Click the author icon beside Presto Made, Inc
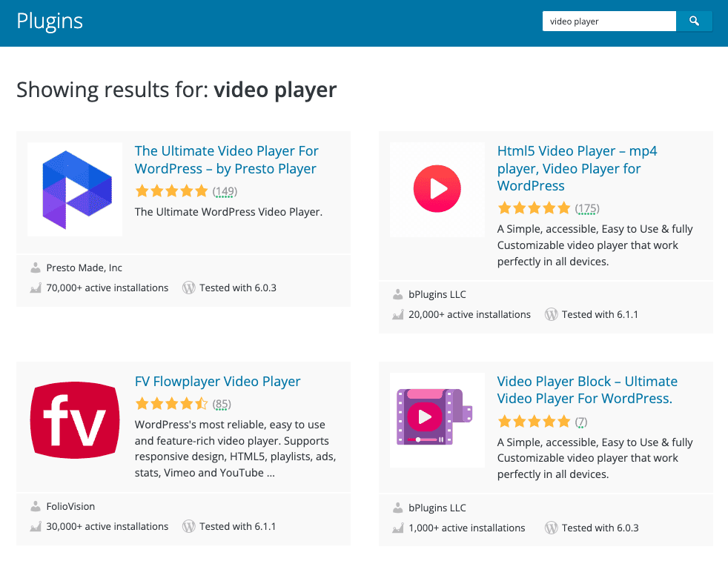 click(36, 268)
